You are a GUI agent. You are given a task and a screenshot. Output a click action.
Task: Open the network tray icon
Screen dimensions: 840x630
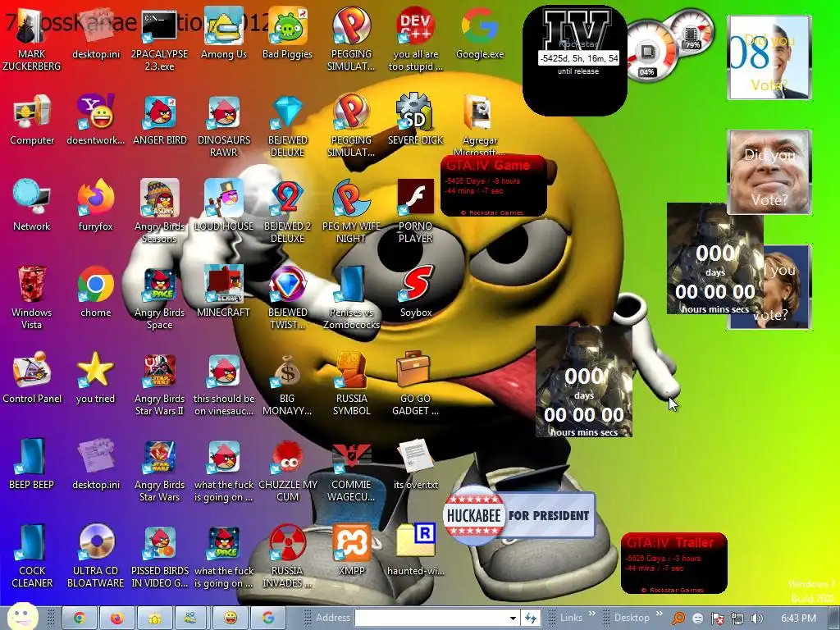[x=737, y=619]
